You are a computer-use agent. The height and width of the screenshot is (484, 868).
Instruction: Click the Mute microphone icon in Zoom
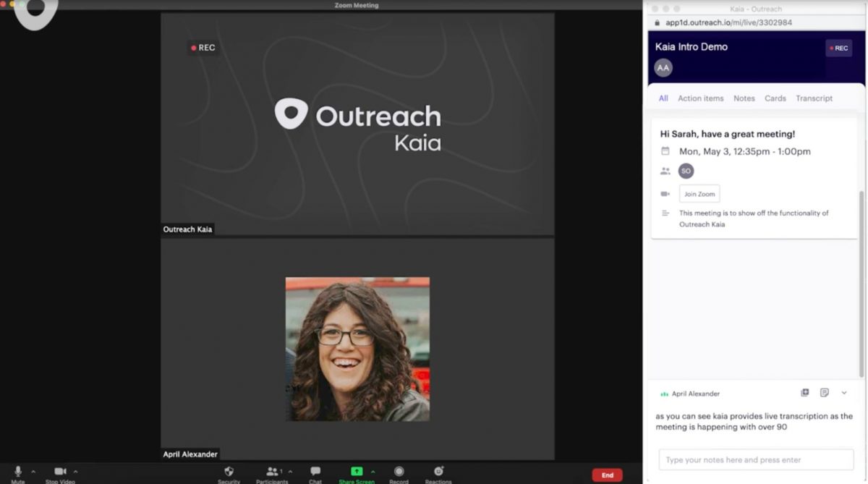(x=18, y=471)
